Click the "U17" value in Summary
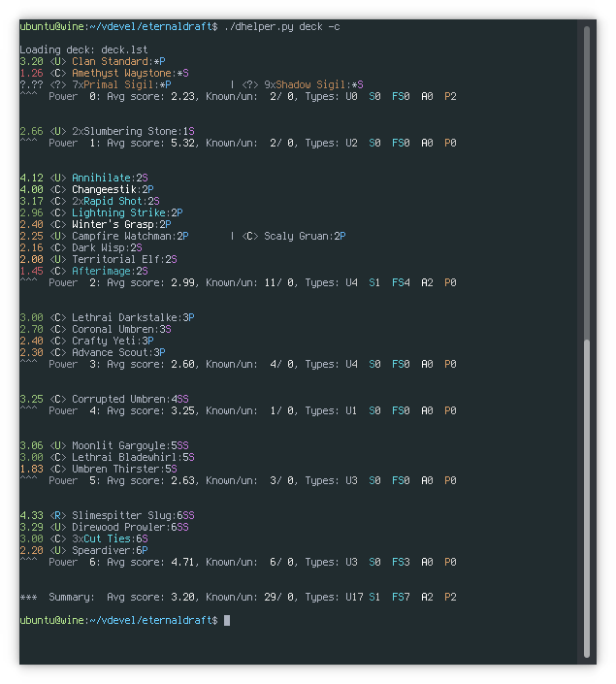The image size is (616, 684). pos(354,598)
